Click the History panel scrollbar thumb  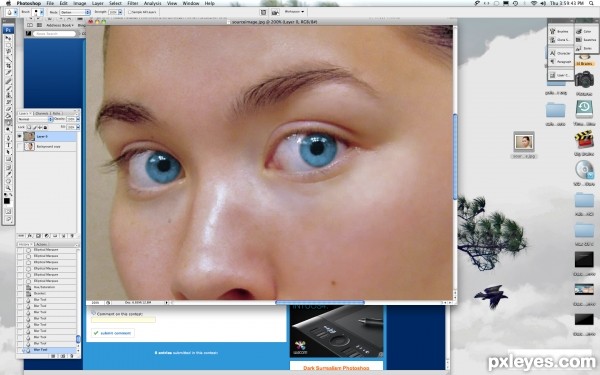click(78, 339)
